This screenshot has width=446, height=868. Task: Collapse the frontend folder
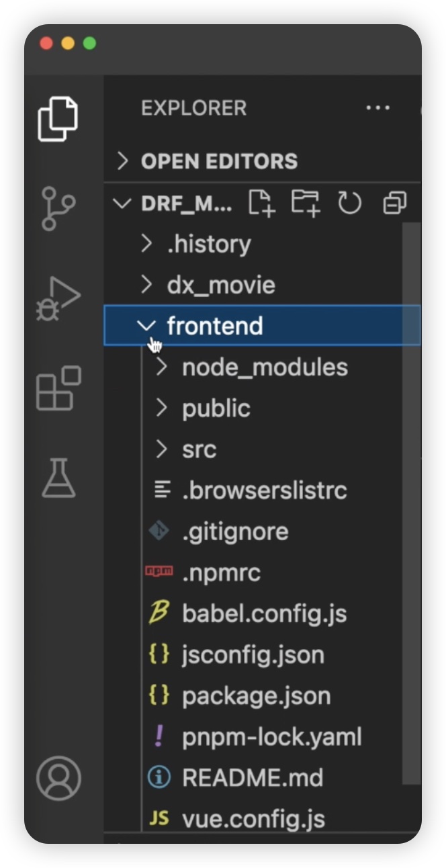tap(146, 327)
